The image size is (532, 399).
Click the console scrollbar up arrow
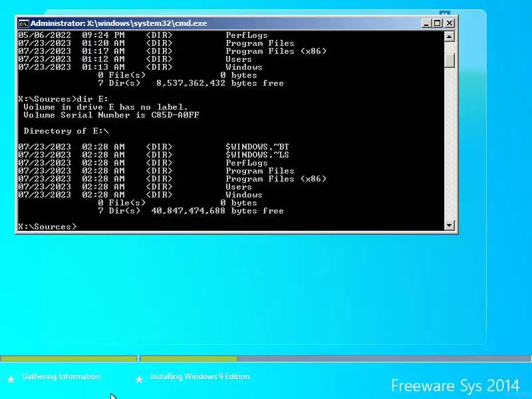pos(450,37)
